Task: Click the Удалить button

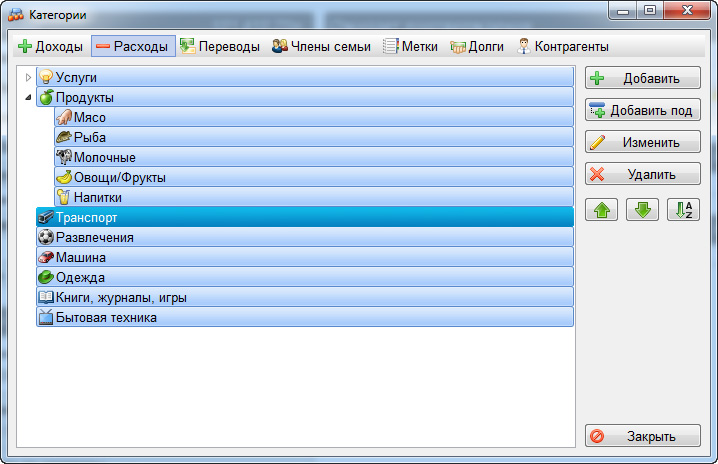Action: (642, 174)
